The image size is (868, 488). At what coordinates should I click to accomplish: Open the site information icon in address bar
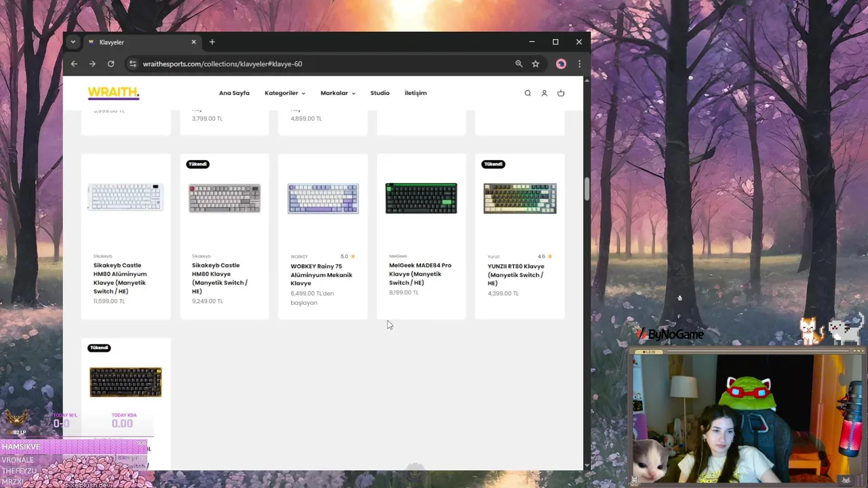coord(134,64)
